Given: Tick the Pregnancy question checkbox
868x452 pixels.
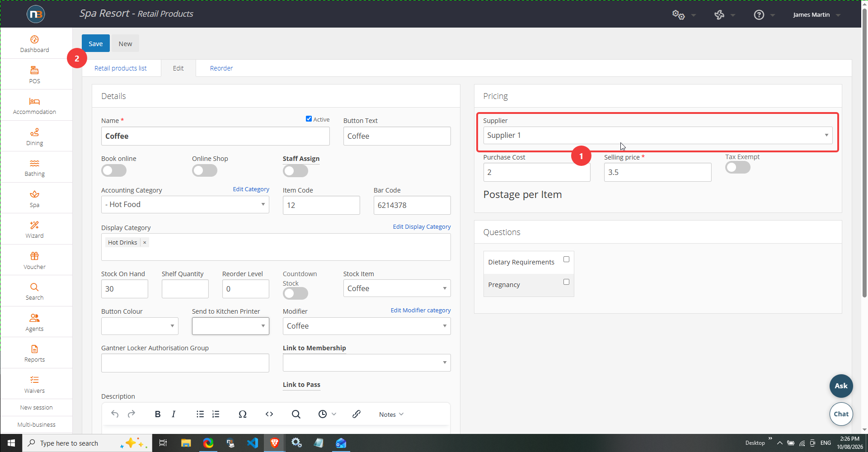Looking at the screenshot, I should click(566, 282).
